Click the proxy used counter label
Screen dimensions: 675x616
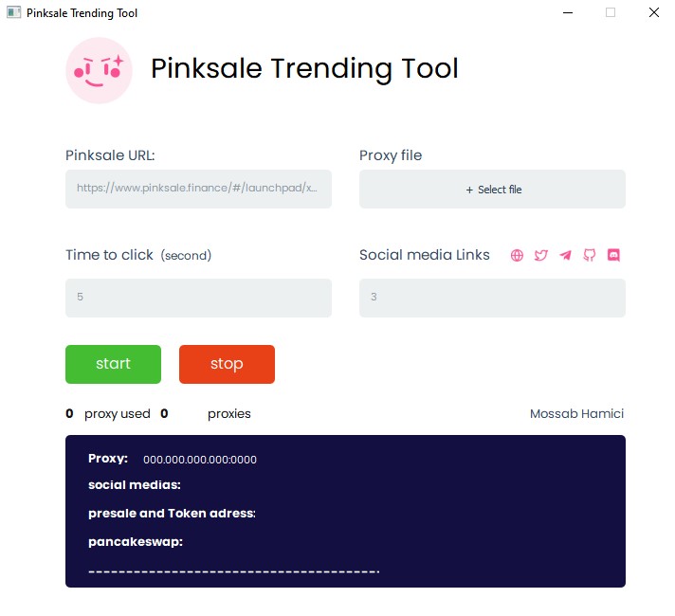pyautogui.click(x=118, y=414)
